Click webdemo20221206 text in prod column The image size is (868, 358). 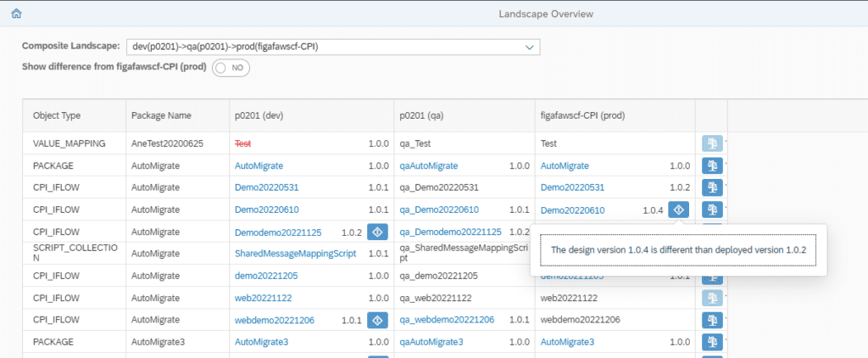pyautogui.click(x=580, y=320)
